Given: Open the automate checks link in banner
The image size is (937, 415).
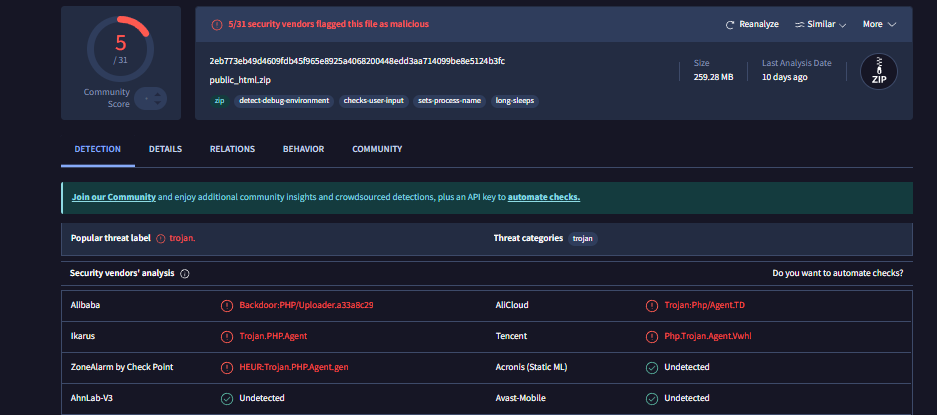Looking at the screenshot, I should point(543,197).
